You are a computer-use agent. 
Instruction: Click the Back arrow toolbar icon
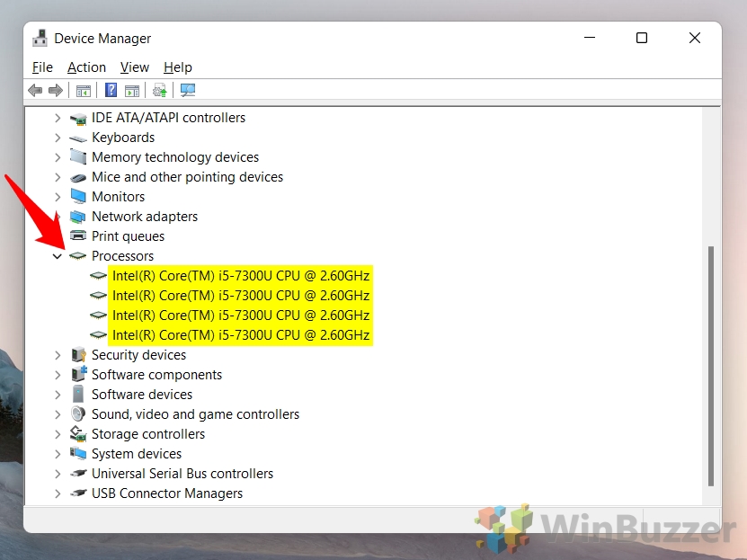[x=35, y=90]
